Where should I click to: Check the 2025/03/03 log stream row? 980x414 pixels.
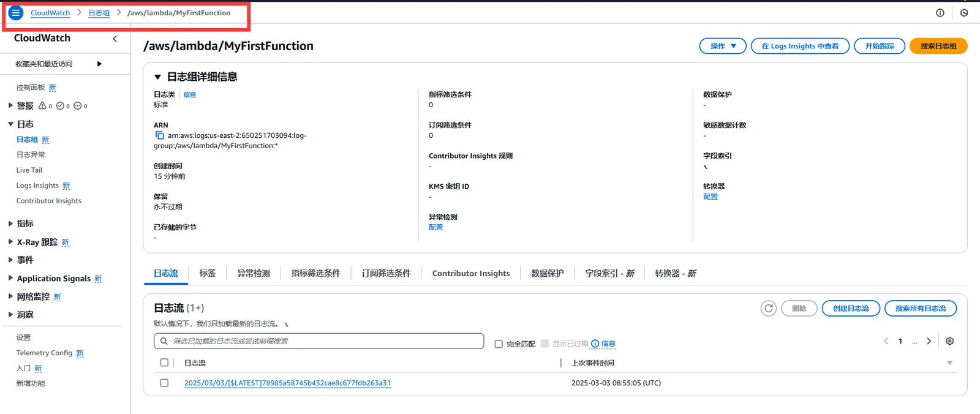pos(164,383)
